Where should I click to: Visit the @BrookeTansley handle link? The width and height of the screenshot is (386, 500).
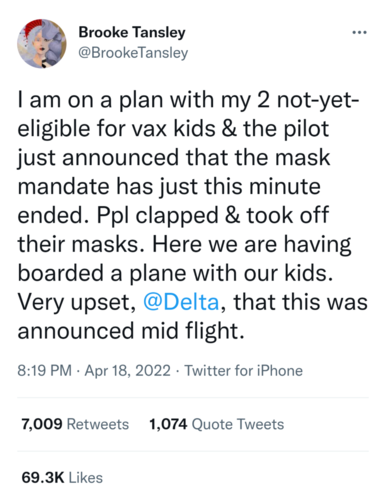(133, 53)
